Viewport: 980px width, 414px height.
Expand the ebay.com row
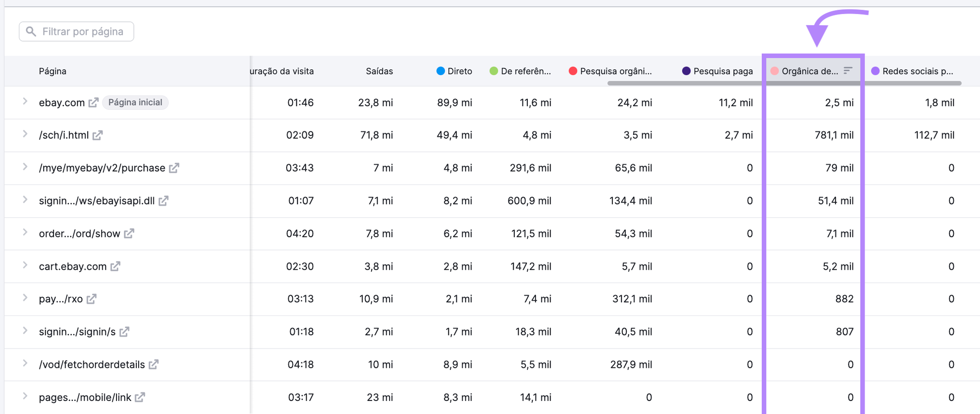[x=25, y=101]
